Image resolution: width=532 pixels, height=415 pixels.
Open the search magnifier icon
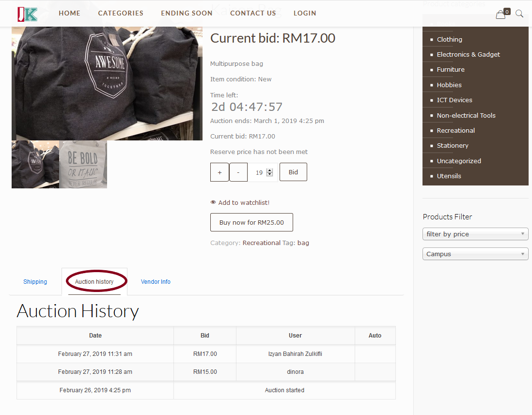point(519,14)
